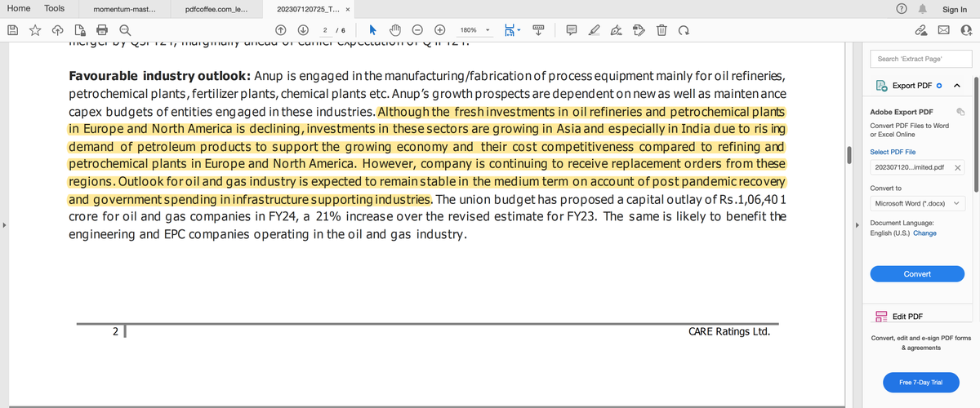Click the Save file icon

click(x=13, y=30)
